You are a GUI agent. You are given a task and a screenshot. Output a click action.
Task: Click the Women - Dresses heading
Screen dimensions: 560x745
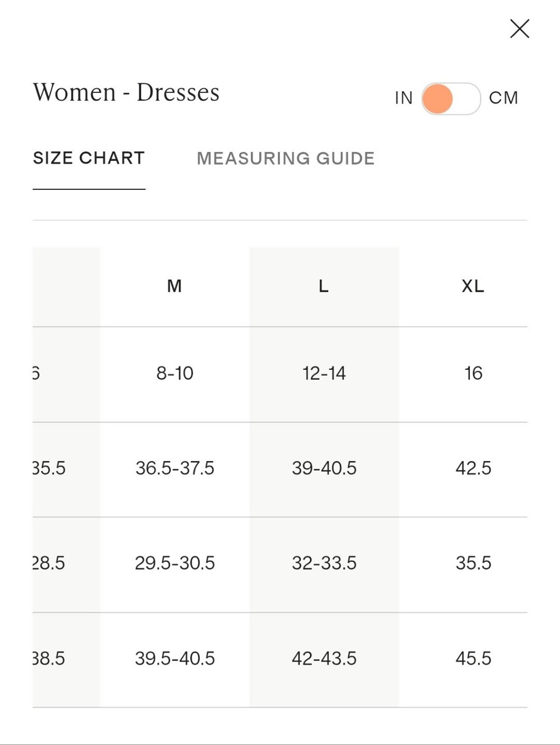coord(126,92)
